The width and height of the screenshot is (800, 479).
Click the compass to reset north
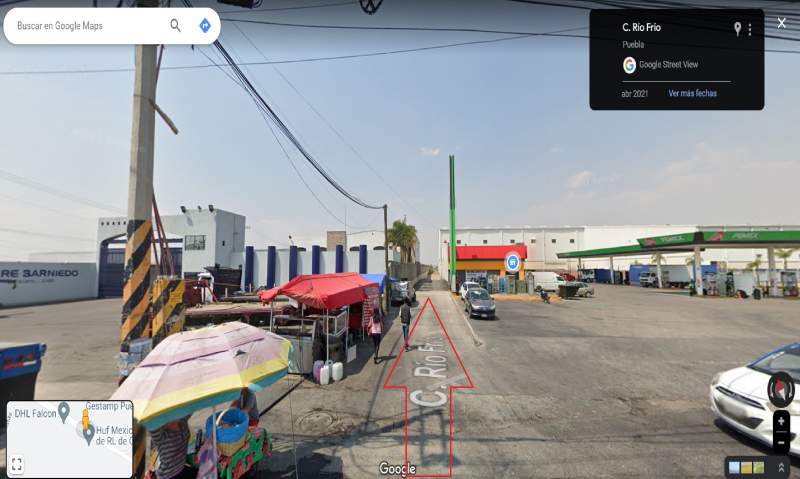[781, 389]
